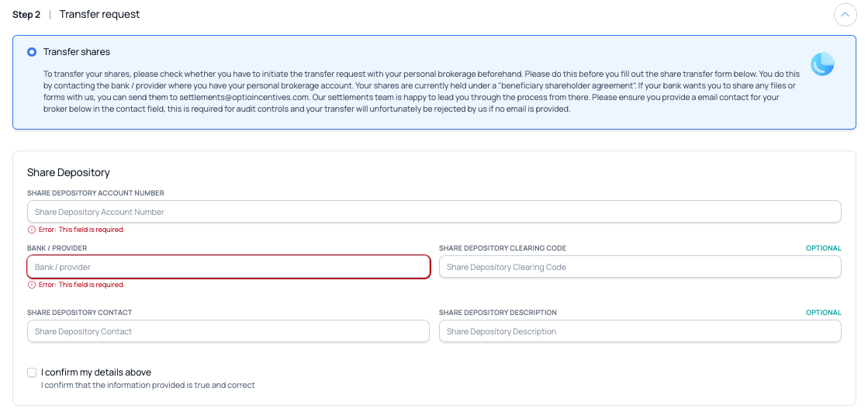
Task: Click the OPTIONAL tag above Depository Description
Action: tap(823, 313)
